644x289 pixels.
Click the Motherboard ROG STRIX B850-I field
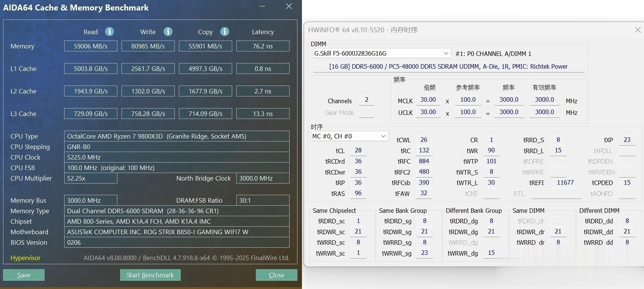click(177, 232)
